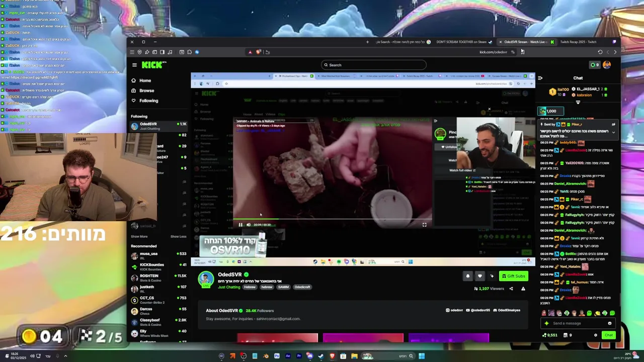
Task: Click the KICKs balance badge showing 9
Action: (595, 65)
